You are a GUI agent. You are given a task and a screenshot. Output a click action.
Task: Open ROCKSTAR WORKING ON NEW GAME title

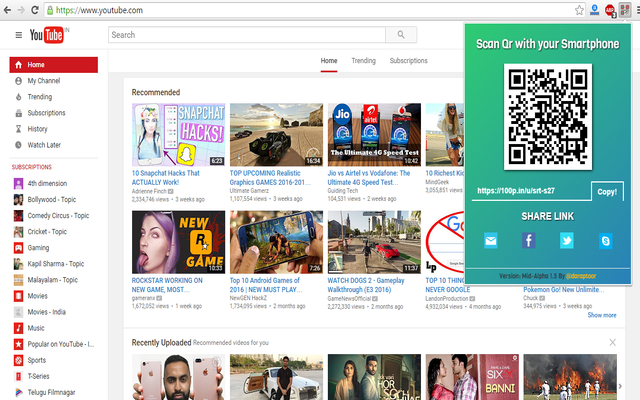pos(167,285)
